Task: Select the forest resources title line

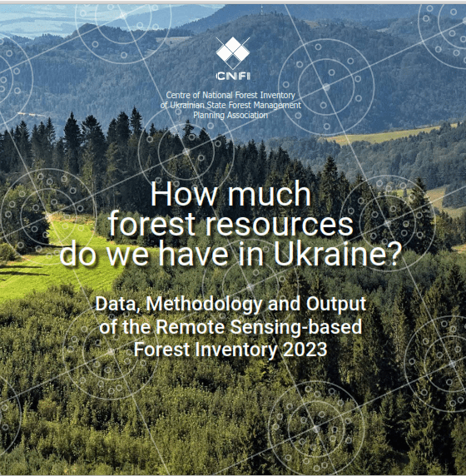Action: tap(231, 224)
